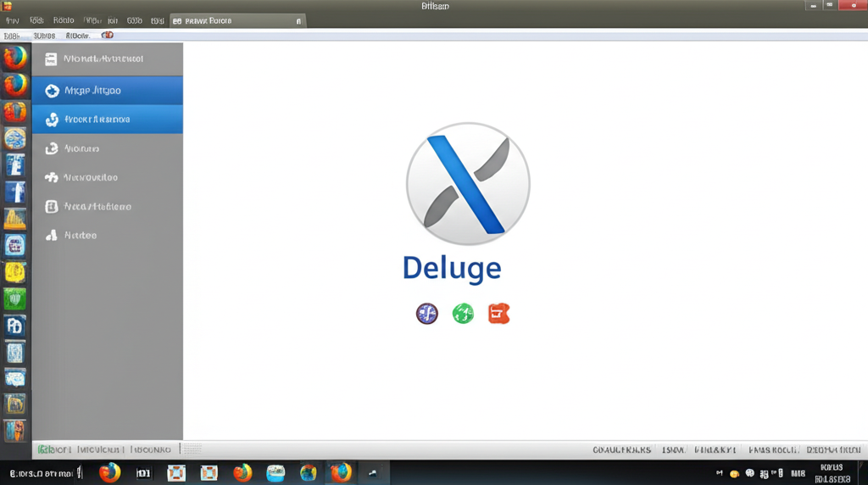The image size is (868, 485).
Task: Open the first menu in the menu bar
Action: coord(14,20)
